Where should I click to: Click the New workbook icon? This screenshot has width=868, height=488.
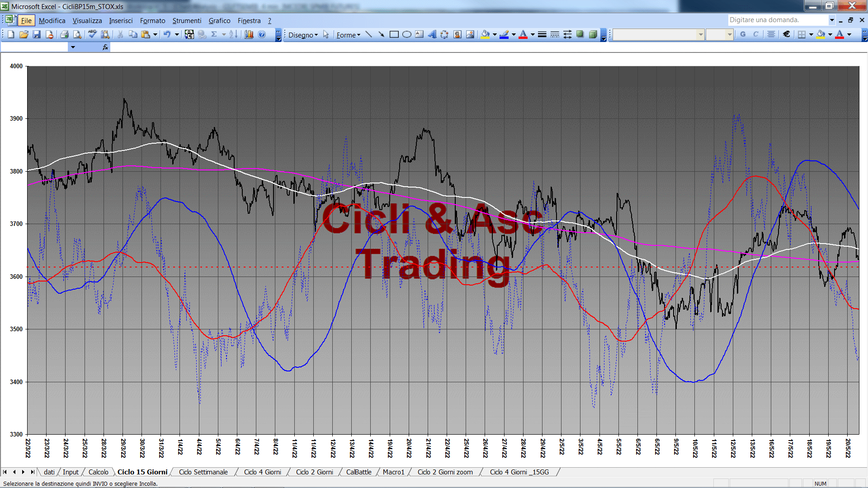[11, 34]
